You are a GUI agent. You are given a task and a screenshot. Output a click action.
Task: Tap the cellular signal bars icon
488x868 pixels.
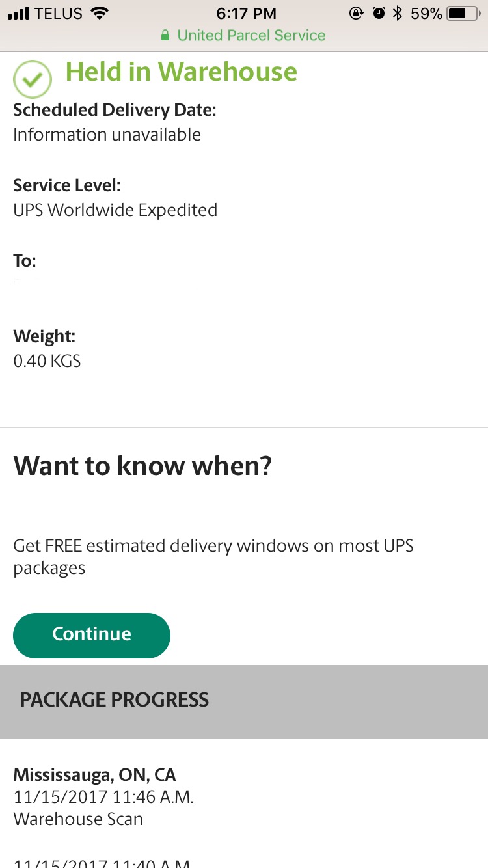(19, 13)
